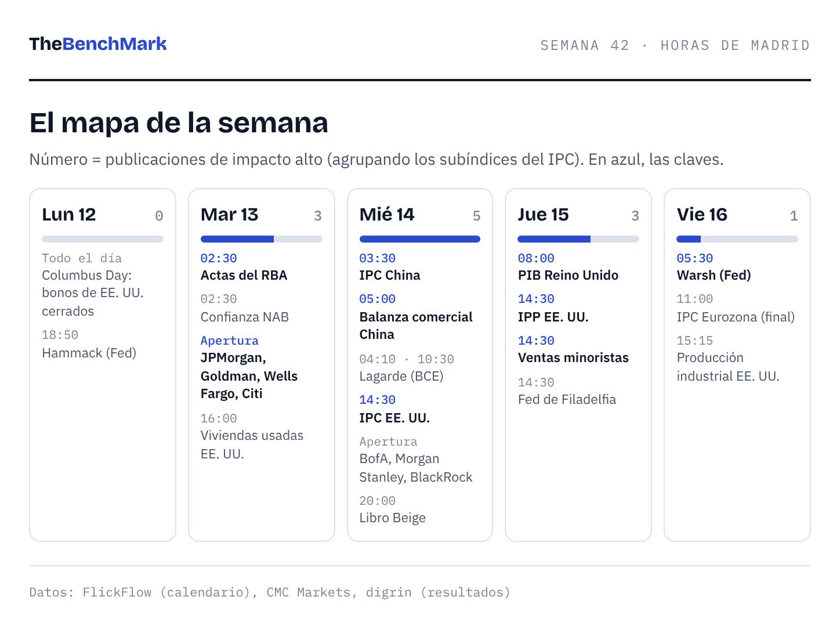The image size is (840, 629).
Task: Select the 'Warsh (Fed)' event
Action: tap(714, 275)
